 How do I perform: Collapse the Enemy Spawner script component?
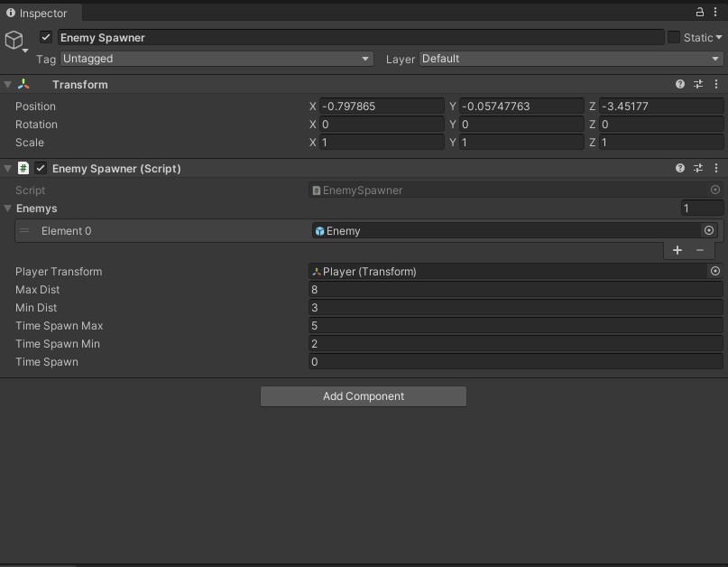[7, 168]
